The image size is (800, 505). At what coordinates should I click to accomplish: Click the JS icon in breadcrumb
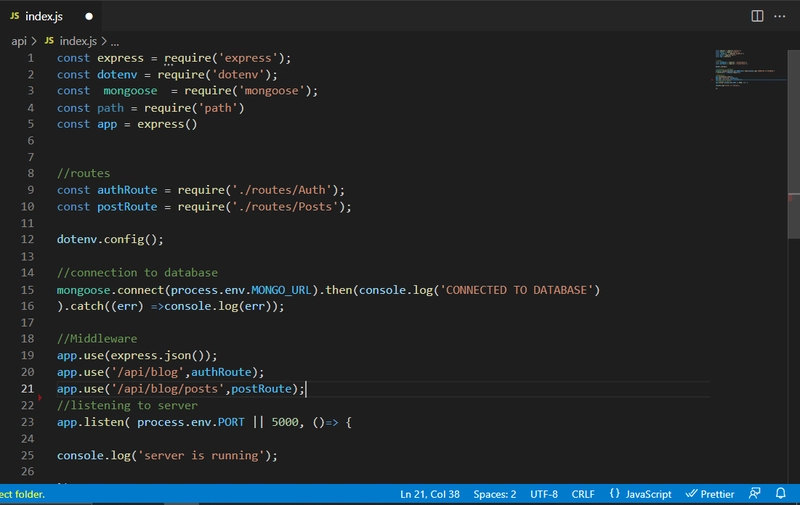point(49,40)
